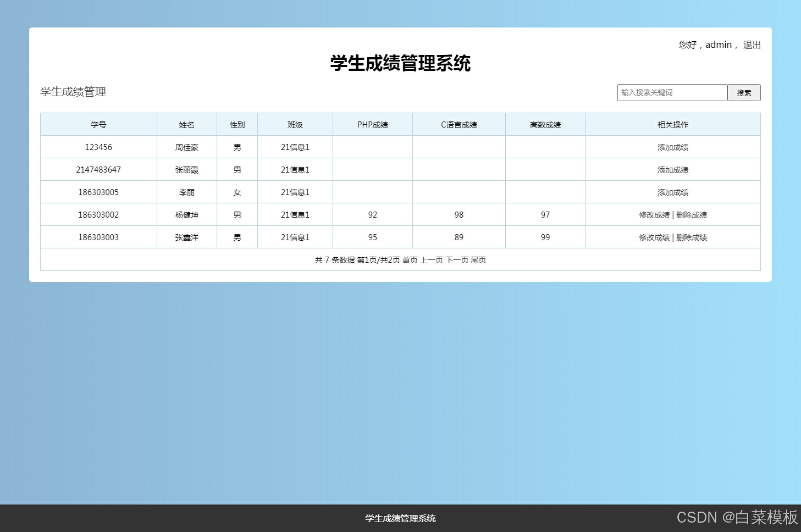Image resolution: width=801 pixels, height=532 pixels.
Task: Click the 女 gender cell for 李丽
Action: (237, 192)
